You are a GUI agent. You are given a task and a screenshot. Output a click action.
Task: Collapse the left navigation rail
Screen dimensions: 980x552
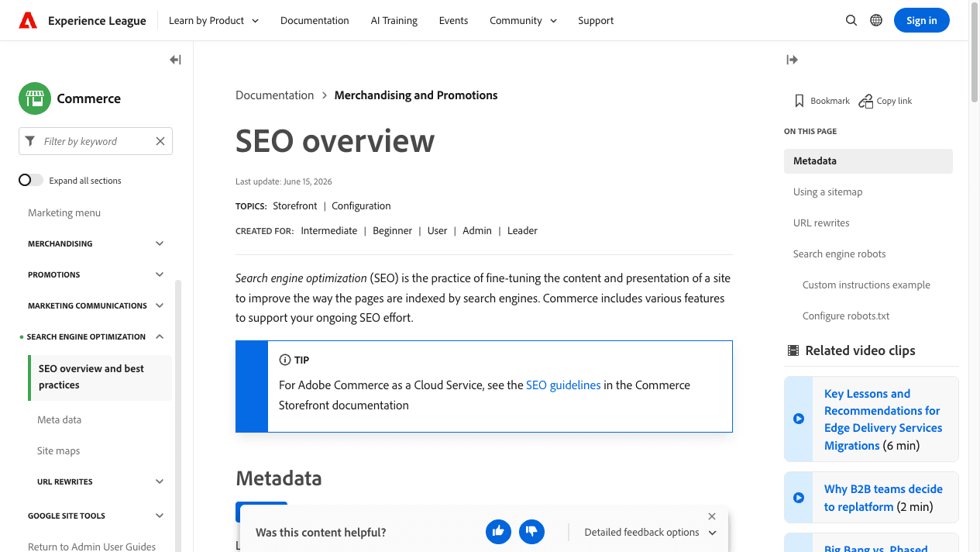[175, 60]
